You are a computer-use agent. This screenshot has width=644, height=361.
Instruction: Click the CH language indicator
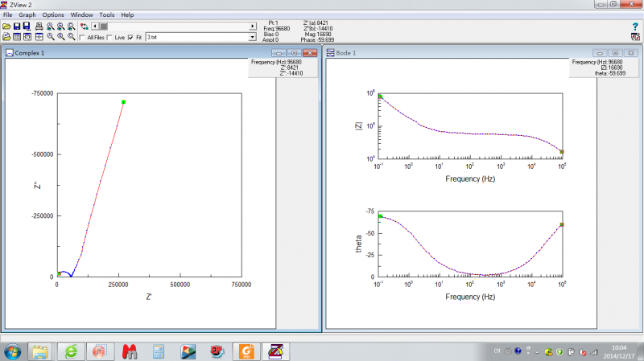(x=497, y=351)
